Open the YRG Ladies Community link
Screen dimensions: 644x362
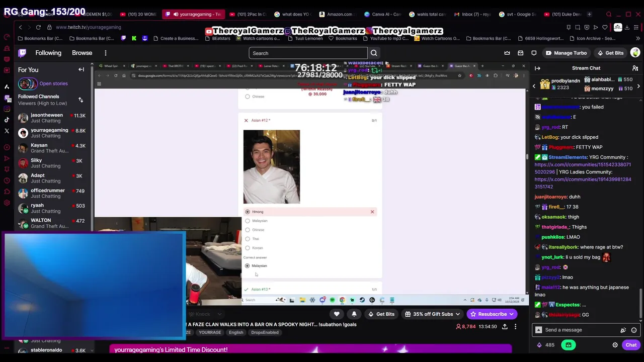(x=583, y=183)
